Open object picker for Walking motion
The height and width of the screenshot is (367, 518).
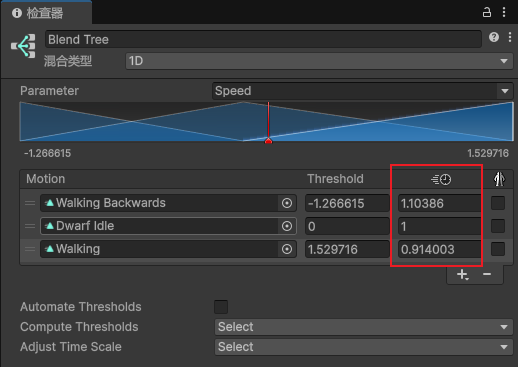(287, 249)
